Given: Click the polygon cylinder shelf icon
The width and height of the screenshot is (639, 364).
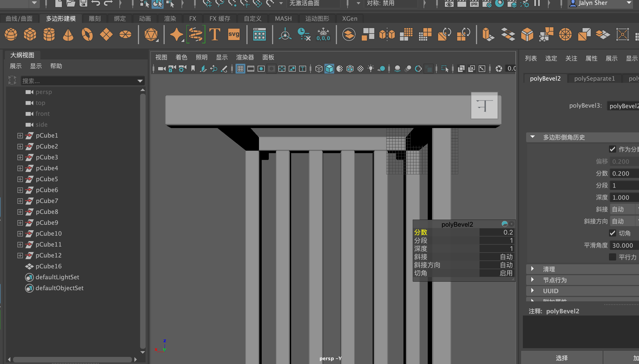Looking at the screenshot, I should point(49,35).
